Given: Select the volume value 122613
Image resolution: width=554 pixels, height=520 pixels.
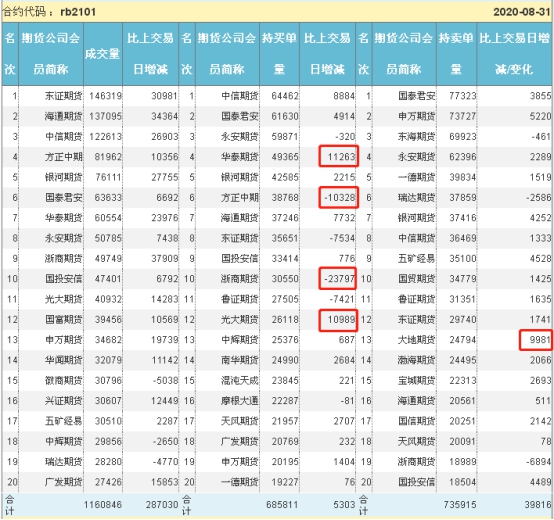Looking at the screenshot, I should pyautogui.click(x=105, y=136).
